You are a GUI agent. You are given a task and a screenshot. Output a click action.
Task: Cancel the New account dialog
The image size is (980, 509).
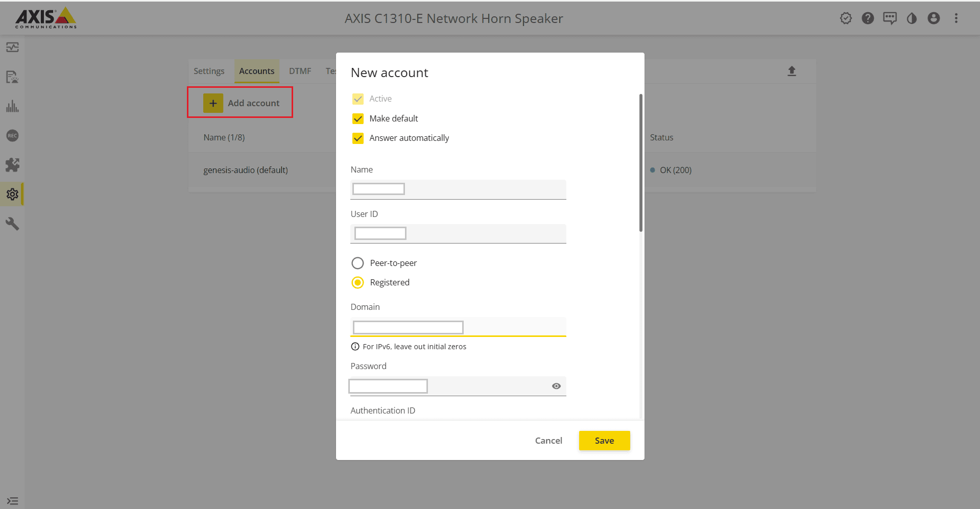(548, 441)
